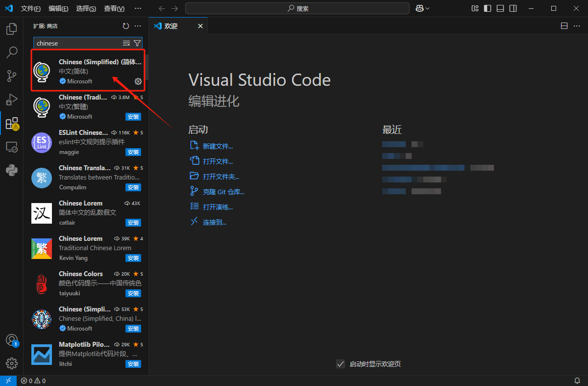This screenshot has height=386, width=588.
Task: Open the Manage gear at bottom left
Action: click(x=12, y=363)
